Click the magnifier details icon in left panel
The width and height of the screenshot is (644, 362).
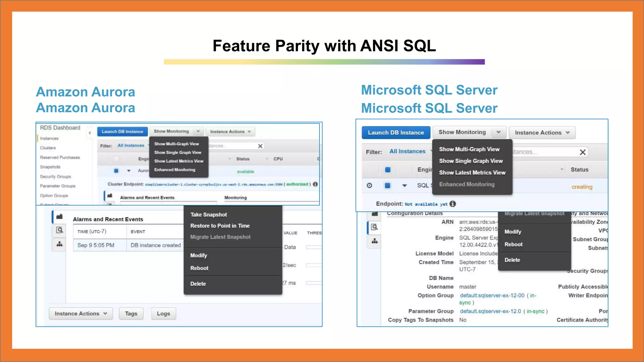pos(59,230)
